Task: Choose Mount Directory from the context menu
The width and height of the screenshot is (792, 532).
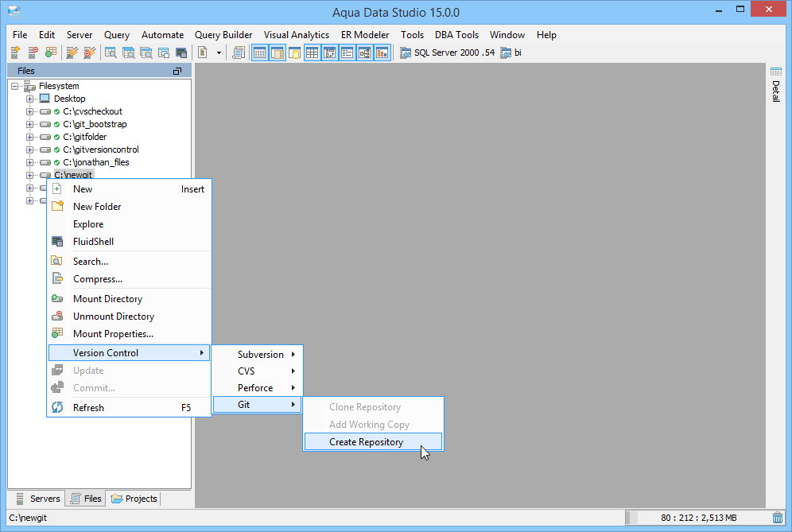Action: pyautogui.click(x=129, y=298)
